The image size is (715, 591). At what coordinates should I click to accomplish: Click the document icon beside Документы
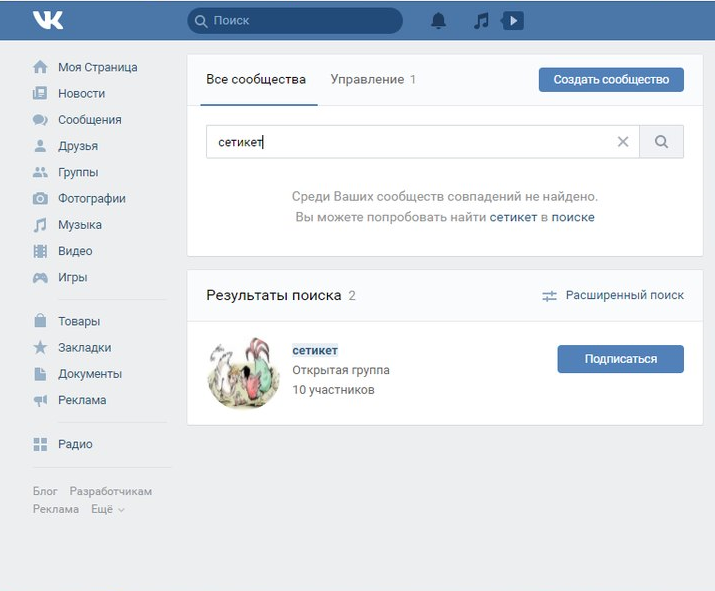tap(40, 374)
